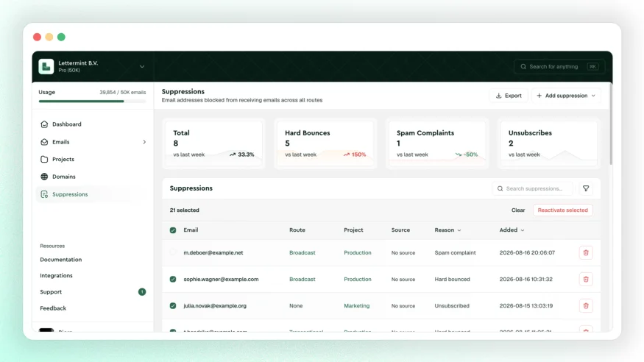
Task: Click the Search for anything field
Action: click(x=559, y=66)
